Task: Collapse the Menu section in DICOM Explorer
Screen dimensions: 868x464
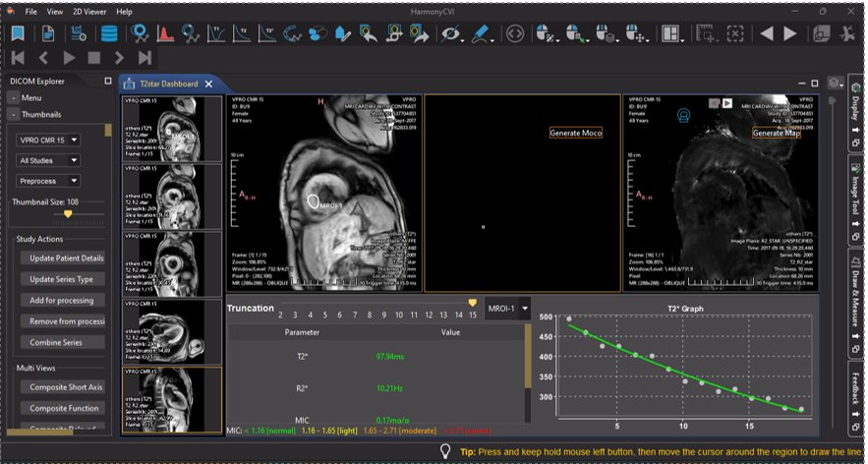Action: coord(13,98)
